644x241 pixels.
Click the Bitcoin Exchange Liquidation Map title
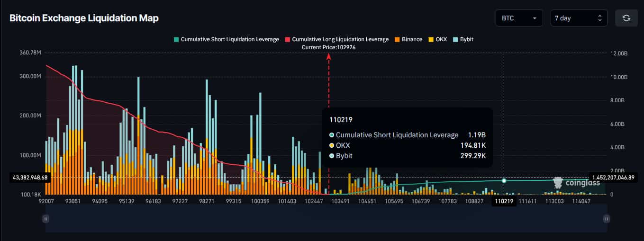(84, 18)
